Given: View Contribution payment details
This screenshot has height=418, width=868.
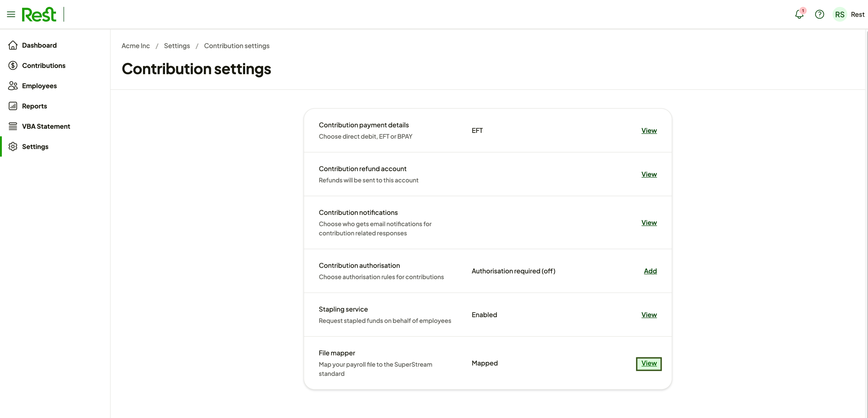Looking at the screenshot, I should coord(649,131).
